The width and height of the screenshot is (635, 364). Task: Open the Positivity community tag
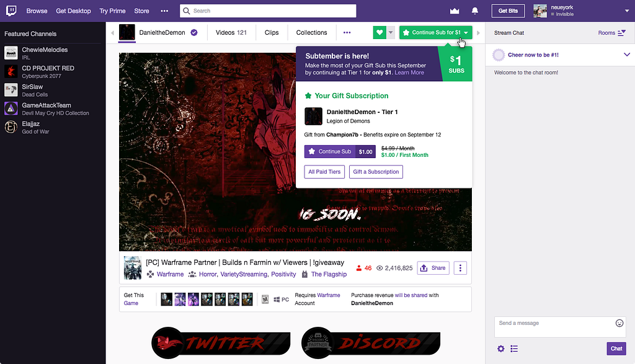point(283,274)
